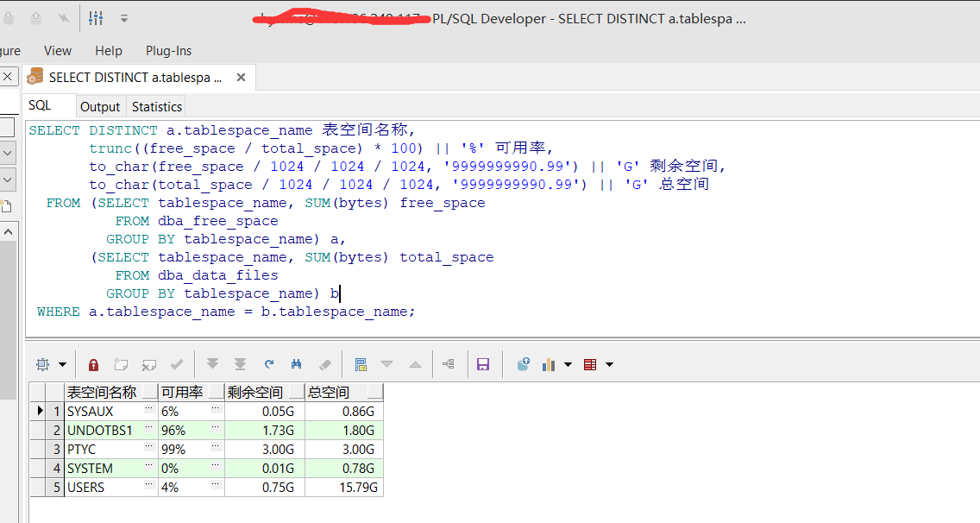Execute the SQL statement with the cog icon

pos(41,364)
